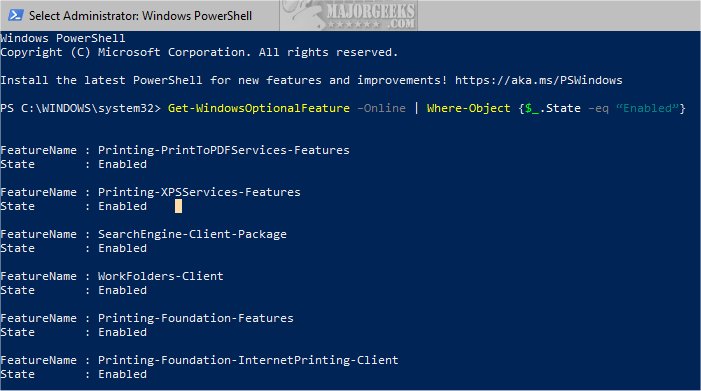Click the "Enabled" string in the command
This screenshot has height=391, width=701.
[x=647, y=108]
